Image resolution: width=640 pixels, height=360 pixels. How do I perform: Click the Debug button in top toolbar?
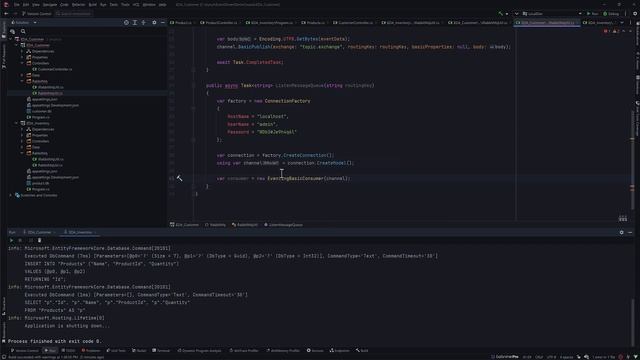(611, 13)
